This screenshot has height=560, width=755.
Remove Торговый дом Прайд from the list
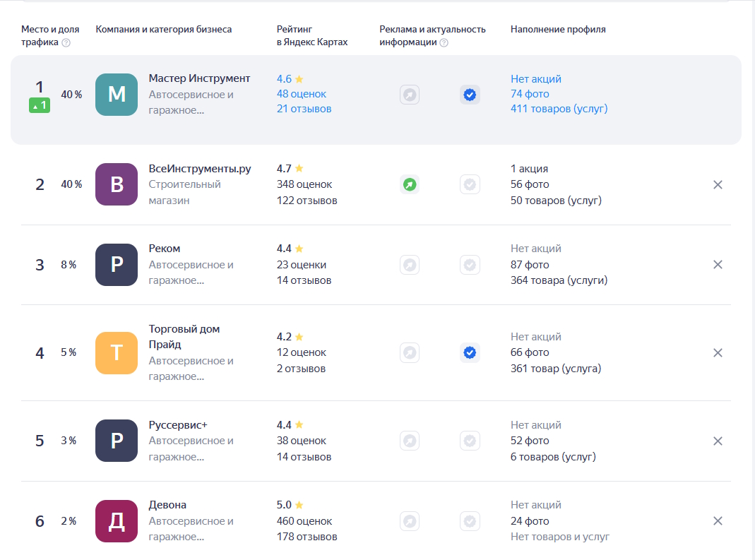click(x=718, y=353)
